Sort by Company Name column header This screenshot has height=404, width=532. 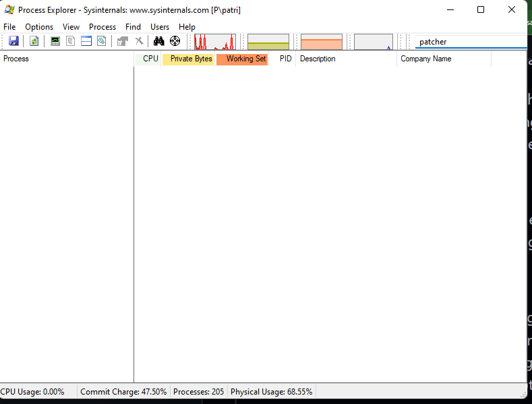coord(444,59)
